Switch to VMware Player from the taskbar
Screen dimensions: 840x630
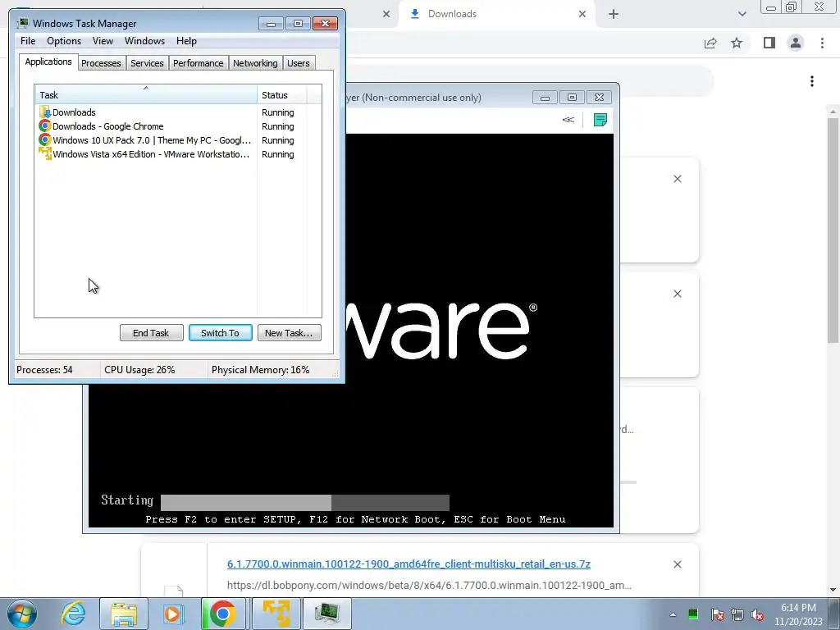276,614
